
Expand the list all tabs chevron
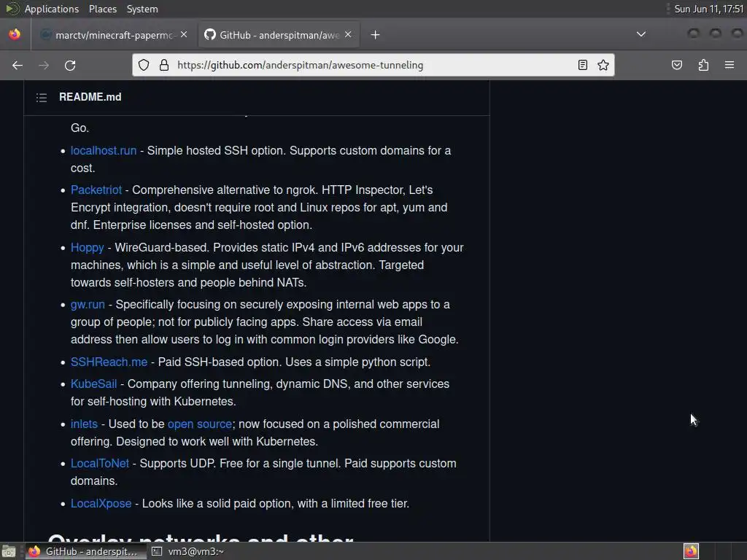[x=641, y=34]
